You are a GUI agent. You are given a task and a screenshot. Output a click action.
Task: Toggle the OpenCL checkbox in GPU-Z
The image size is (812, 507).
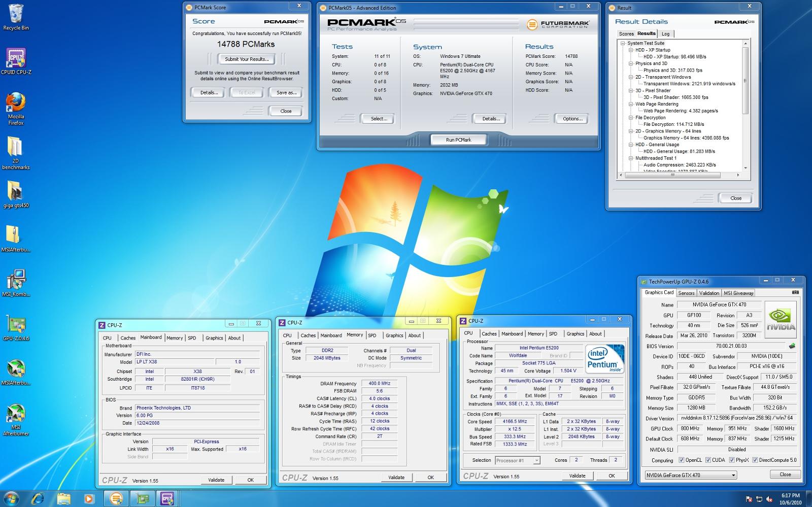[681, 460]
